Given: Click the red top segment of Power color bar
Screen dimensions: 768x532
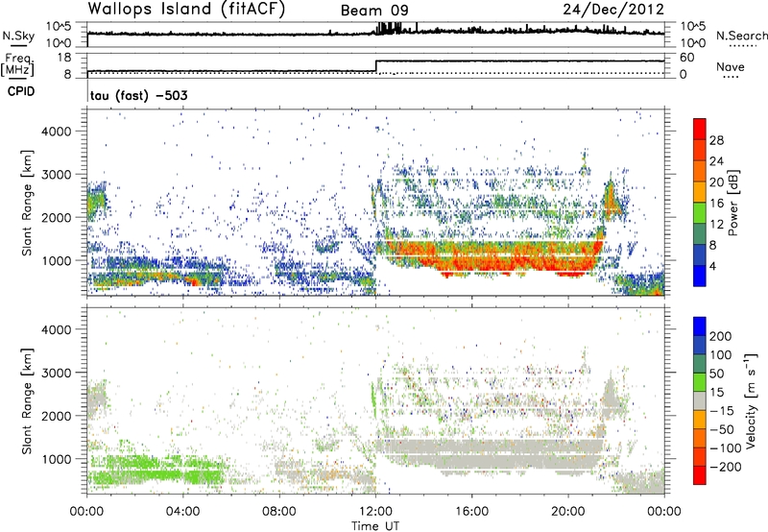Looking at the screenshot, I should 700,129.
